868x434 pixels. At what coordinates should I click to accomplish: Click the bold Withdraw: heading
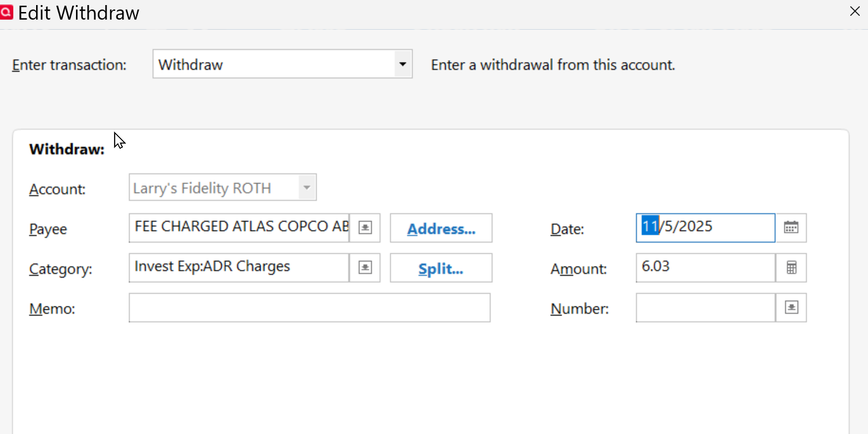click(x=67, y=150)
